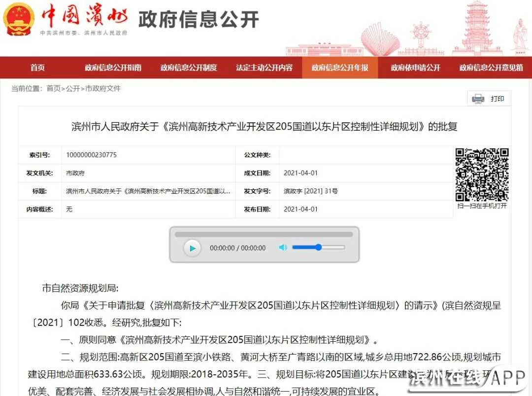Screen dimensions: 532x396
Task: Mute audio using the speaker icon
Action: click(283, 248)
